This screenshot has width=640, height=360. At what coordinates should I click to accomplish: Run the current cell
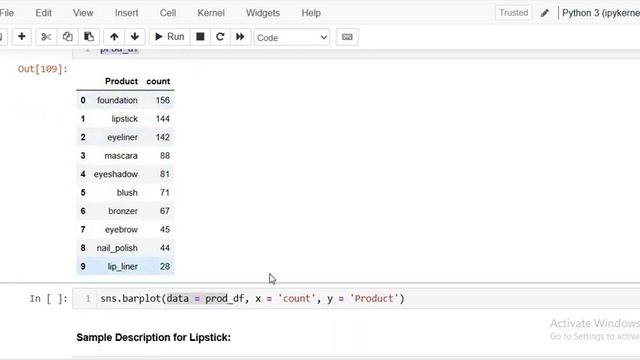point(169,37)
